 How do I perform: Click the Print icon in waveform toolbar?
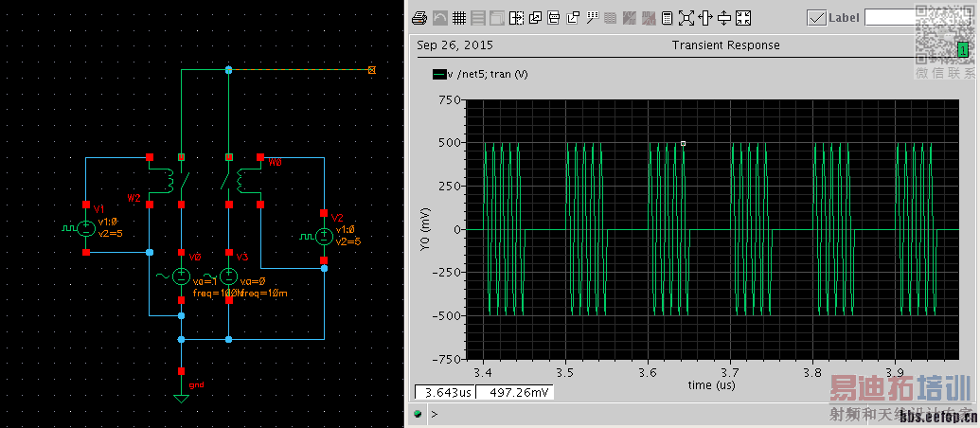point(419,18)
